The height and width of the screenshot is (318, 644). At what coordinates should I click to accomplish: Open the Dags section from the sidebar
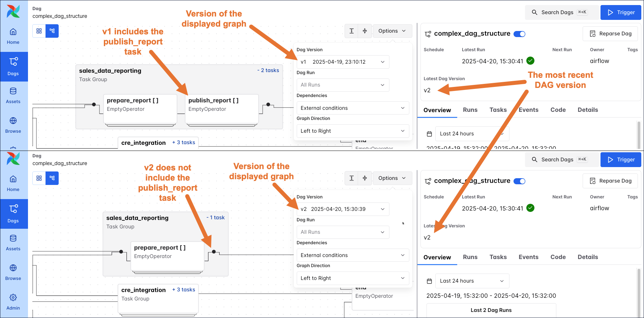(x=13, y=66)
